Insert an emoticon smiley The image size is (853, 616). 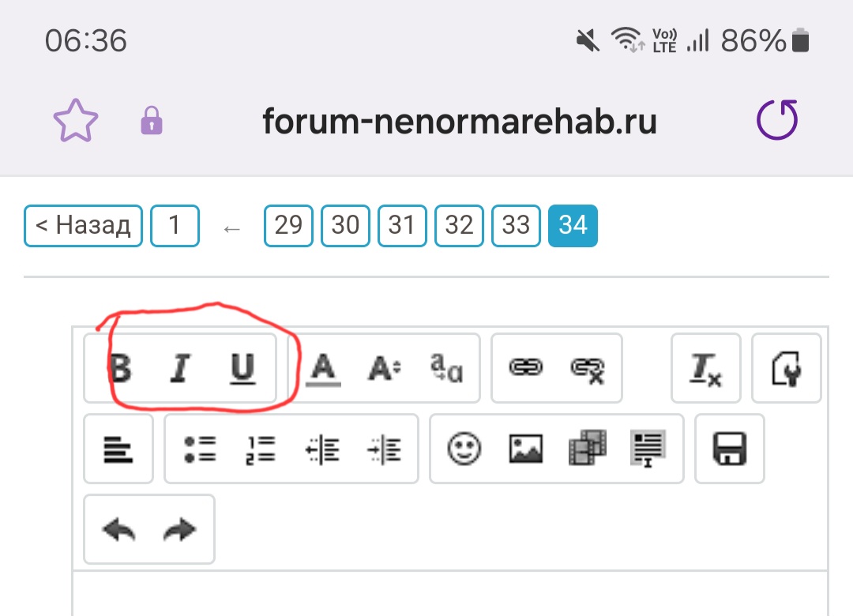(464, 449)
